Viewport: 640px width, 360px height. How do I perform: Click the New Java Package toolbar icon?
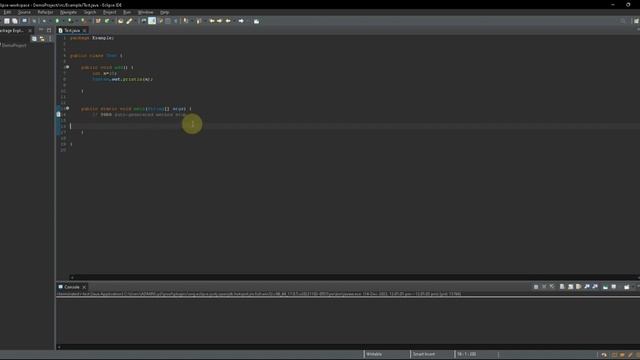[x=98, y=21]
